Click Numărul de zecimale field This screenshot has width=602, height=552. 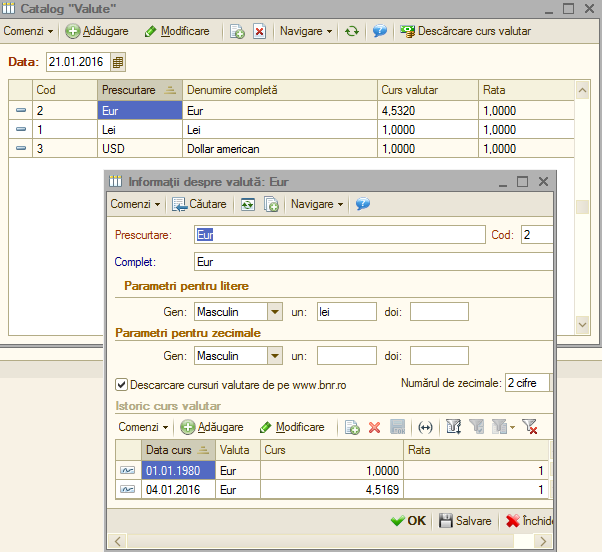click(527, 383)
